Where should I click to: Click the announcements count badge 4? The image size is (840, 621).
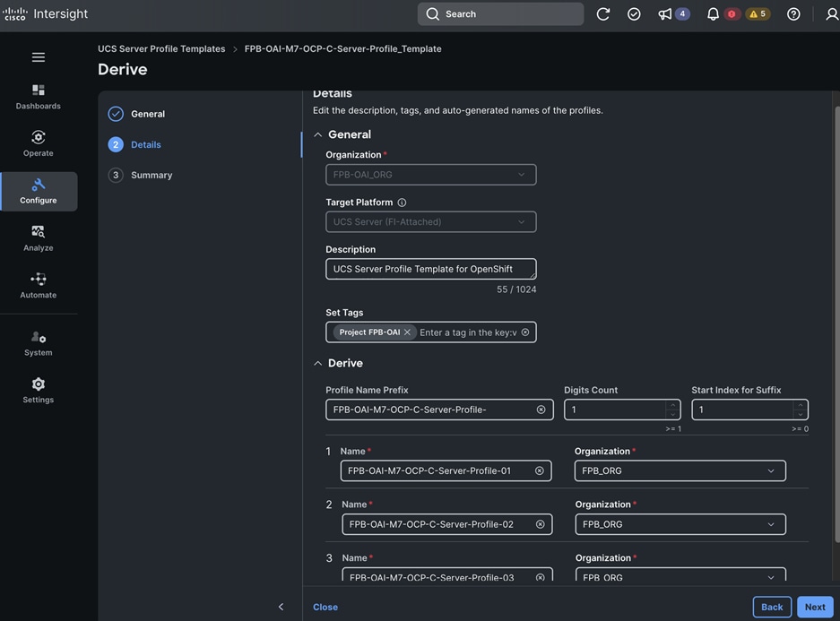coord(682,14)
